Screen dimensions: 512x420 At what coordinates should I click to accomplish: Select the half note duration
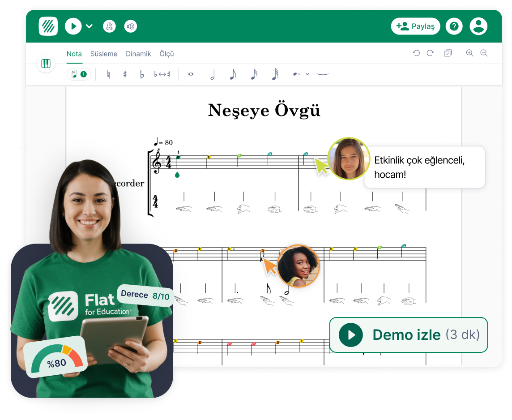(212, 75)
